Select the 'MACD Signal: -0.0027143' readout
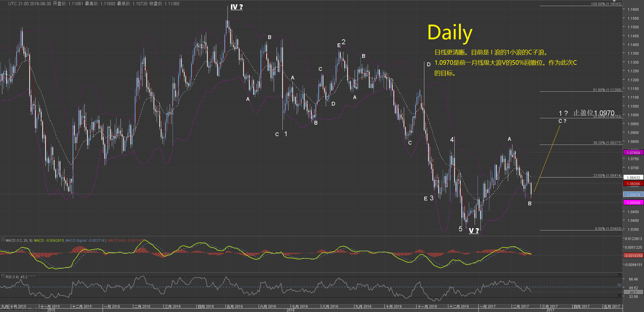644x312 pixels. pyautogui.click(x=86, y=241)
